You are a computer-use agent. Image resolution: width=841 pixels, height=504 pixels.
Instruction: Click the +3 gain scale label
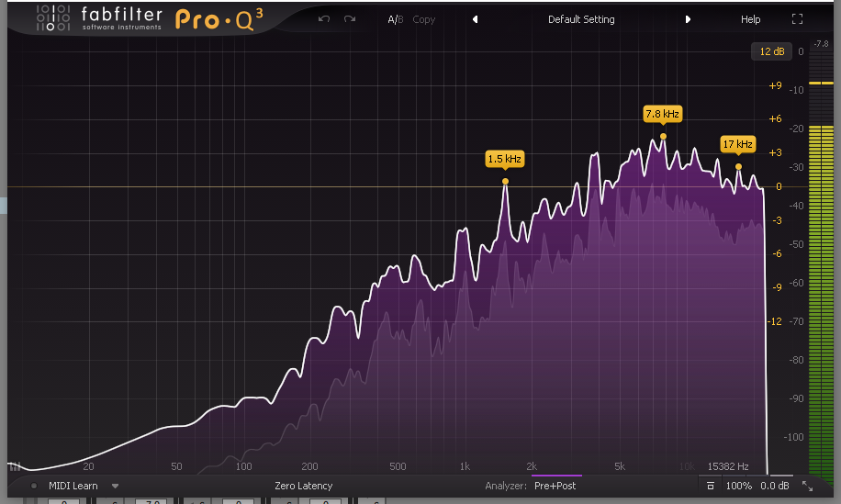(x=775, y=152)
